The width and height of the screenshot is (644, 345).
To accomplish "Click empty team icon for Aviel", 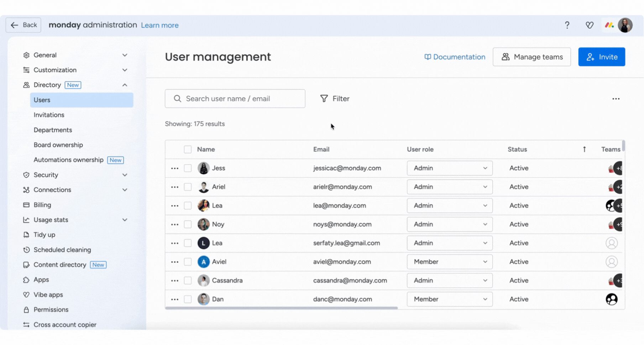I will tap(612, 262).
